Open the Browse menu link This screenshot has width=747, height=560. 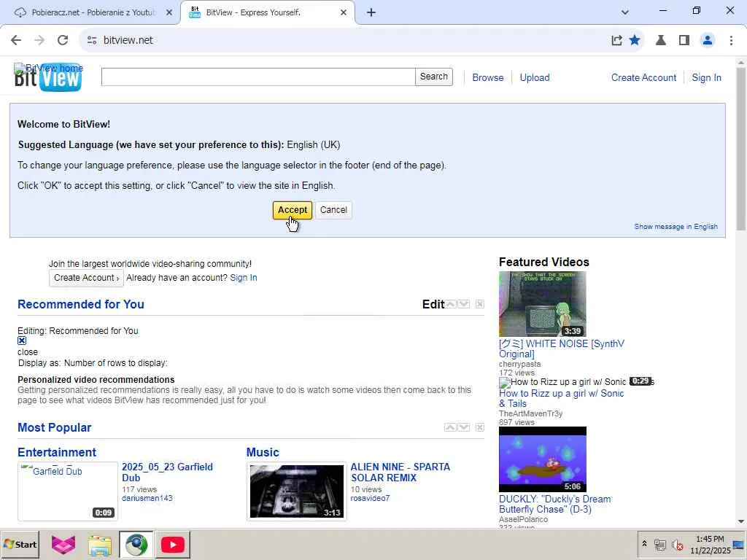[x=488, y=77]
